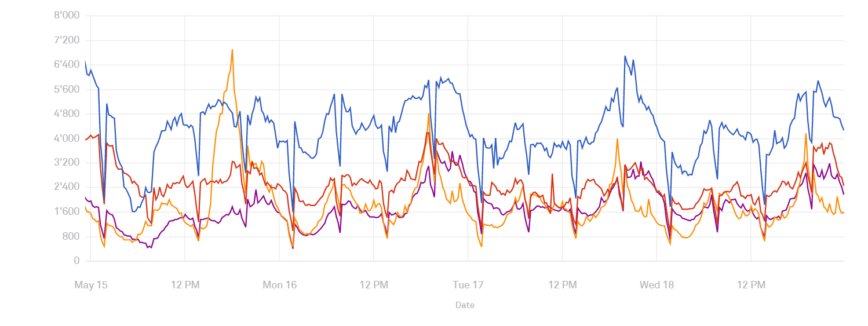Click the 2'400 y-axis label

[x=67, y=187]
